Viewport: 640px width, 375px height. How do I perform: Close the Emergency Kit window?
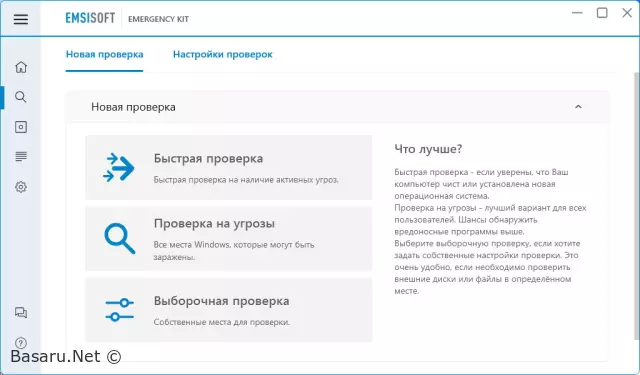click(x=627, y=13)
